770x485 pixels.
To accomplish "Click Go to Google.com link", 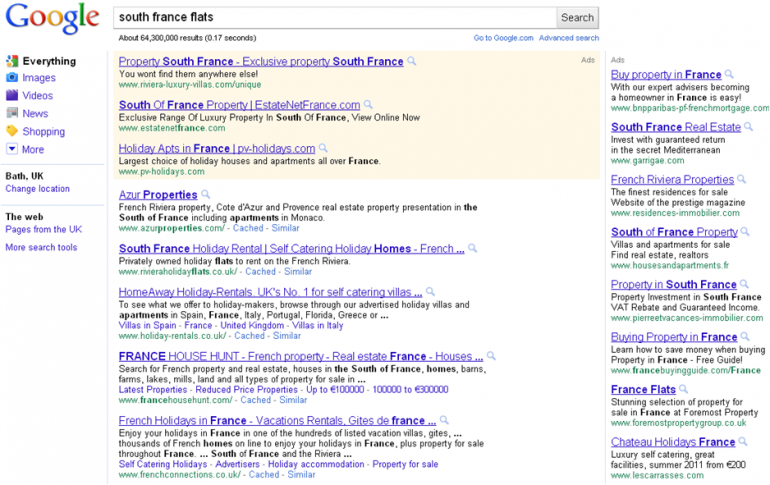I will point(503,38).
